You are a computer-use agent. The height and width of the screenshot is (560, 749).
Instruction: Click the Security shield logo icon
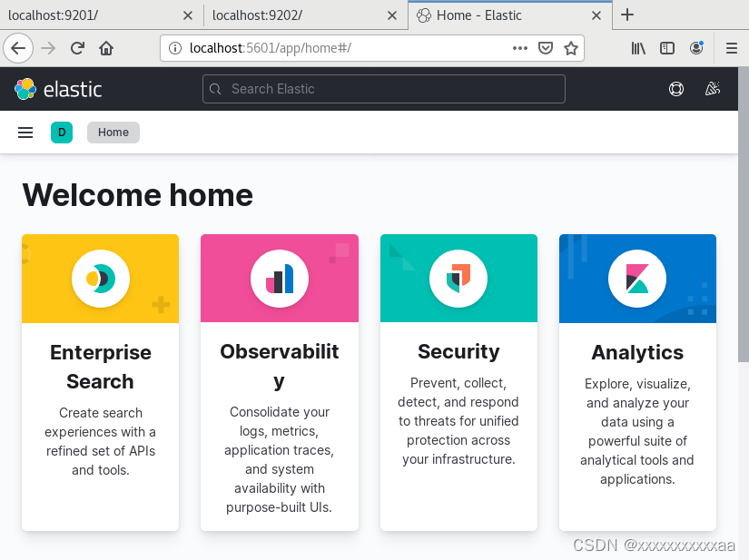click(458, 279)
